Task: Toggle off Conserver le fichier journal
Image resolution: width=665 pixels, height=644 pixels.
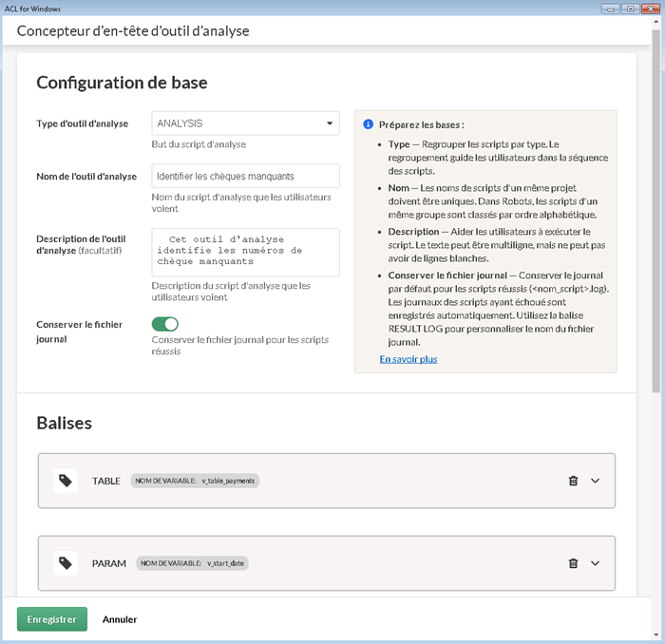Action: click(164, 325)
